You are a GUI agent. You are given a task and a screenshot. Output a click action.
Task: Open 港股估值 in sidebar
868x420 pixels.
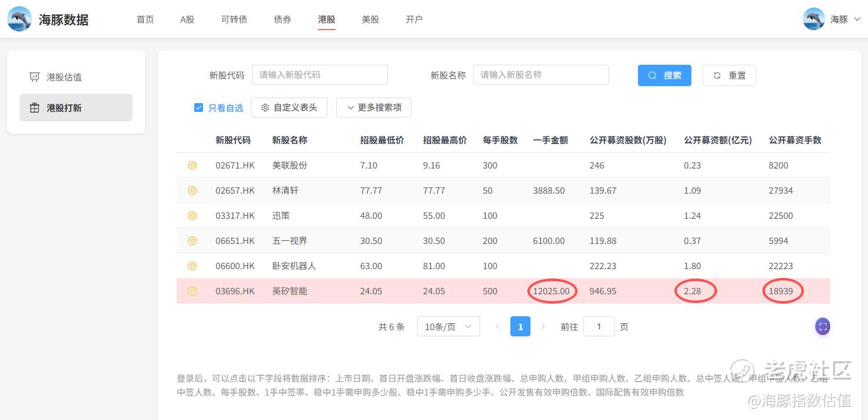(76, 77)
